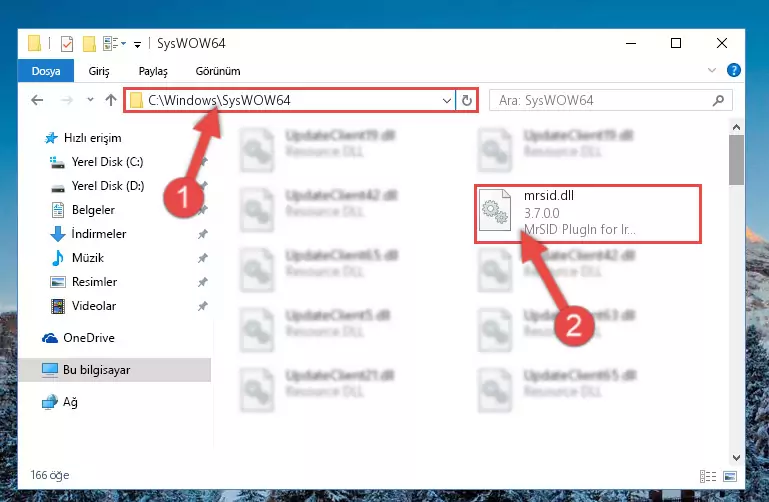Click the vertical scrollbar thumb
Image resolution: width=769 pixels, height=502 pixels.
736,160
